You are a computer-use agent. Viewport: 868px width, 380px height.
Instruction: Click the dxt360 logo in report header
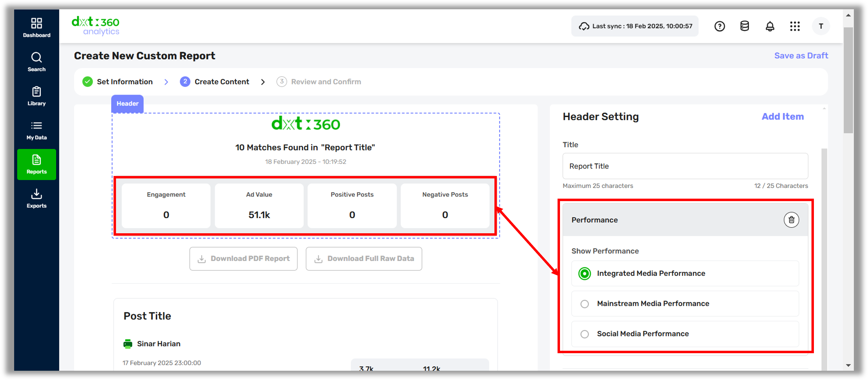coord(306,123)
